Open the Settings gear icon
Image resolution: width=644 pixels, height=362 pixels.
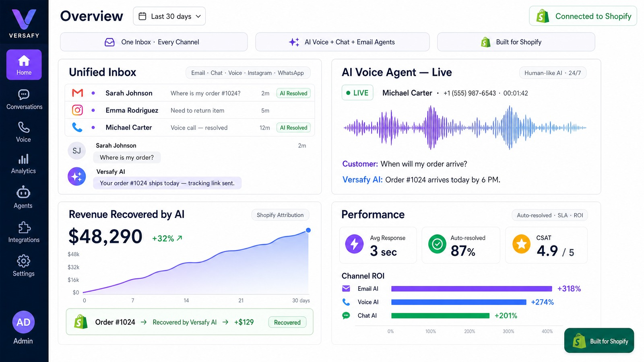pos(23,261)
